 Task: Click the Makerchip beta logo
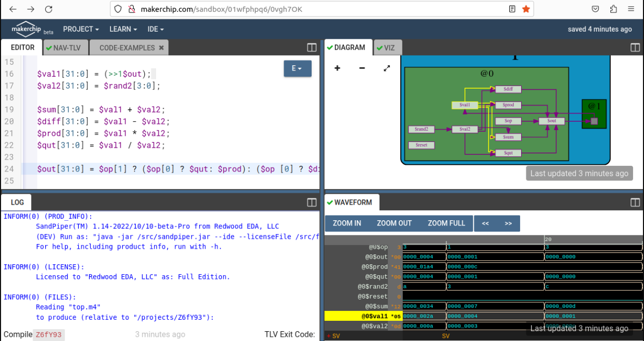point(26,29)
